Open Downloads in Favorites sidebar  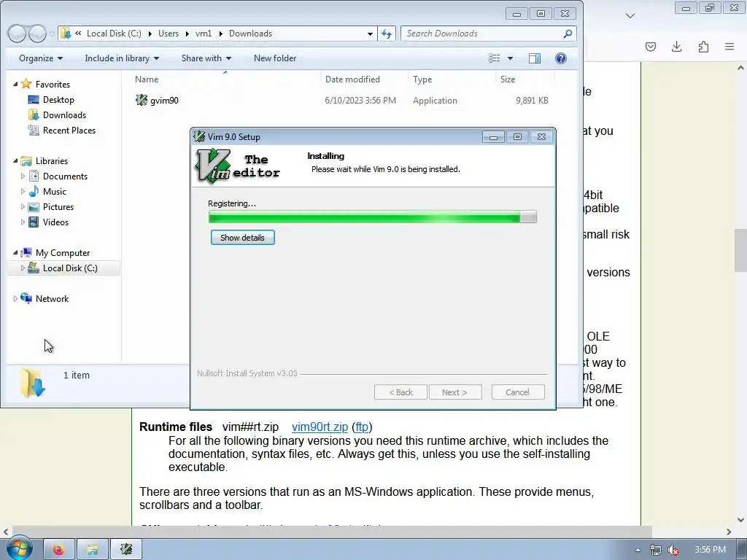pyautogui.click(x=64, y=114)
